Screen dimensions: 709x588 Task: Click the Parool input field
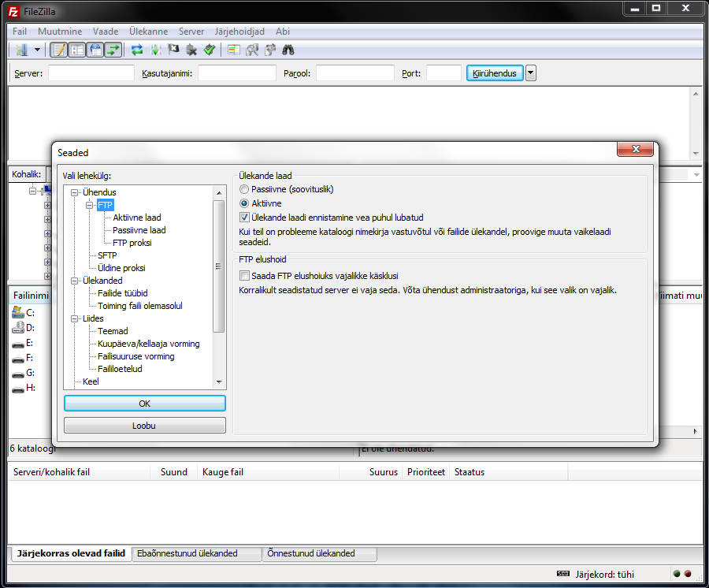pos(355,73)
